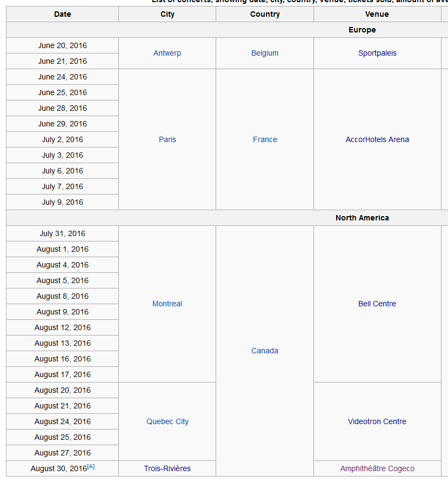Select the July 7, 2016 date cell
The height and width of the screenshot is (483, 448).
click(63, 187)
